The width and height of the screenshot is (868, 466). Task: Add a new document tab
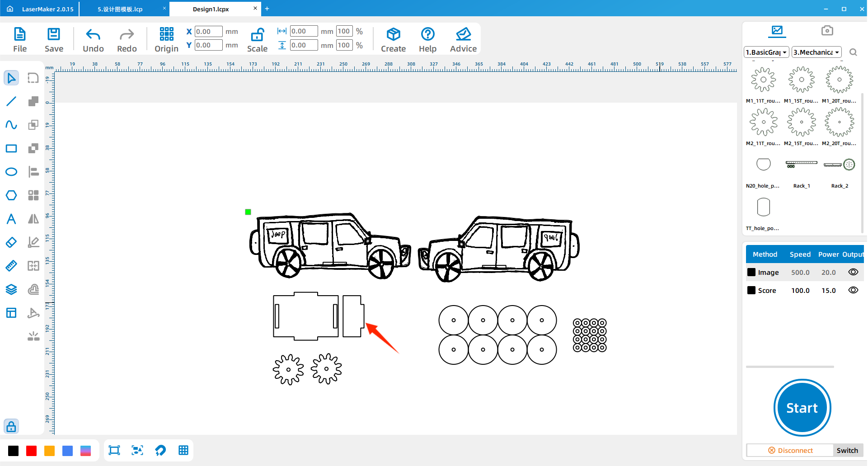(267, 9)
